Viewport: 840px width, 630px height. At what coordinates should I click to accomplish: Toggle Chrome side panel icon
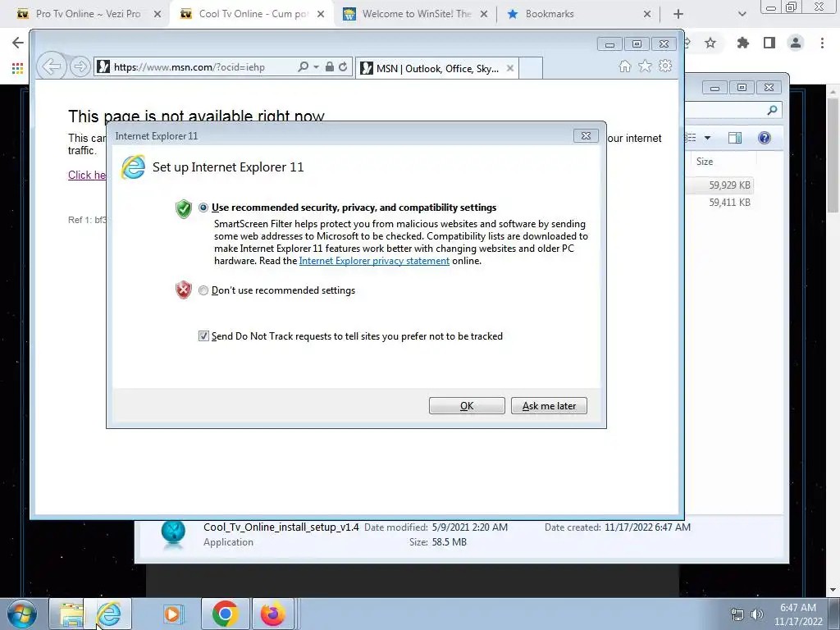[x=769, y=43]
